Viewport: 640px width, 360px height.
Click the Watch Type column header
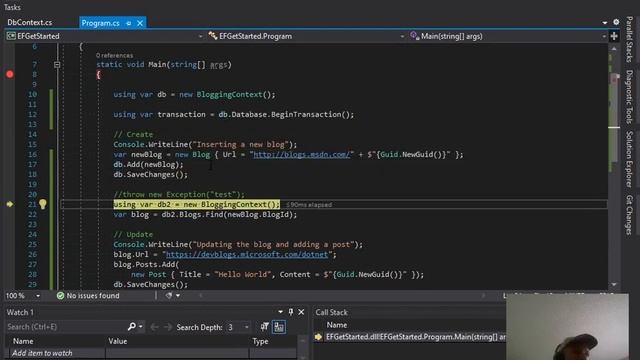coord(273,341)
